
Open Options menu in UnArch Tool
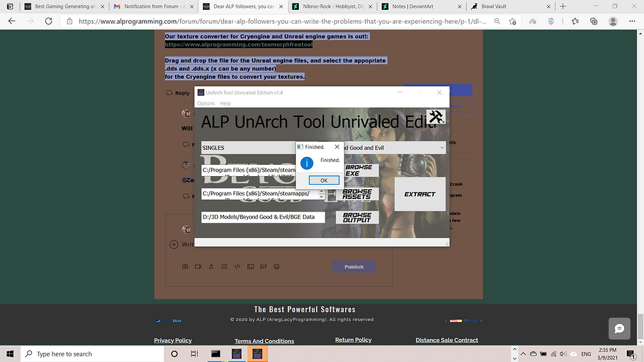(x=206, y=103)
